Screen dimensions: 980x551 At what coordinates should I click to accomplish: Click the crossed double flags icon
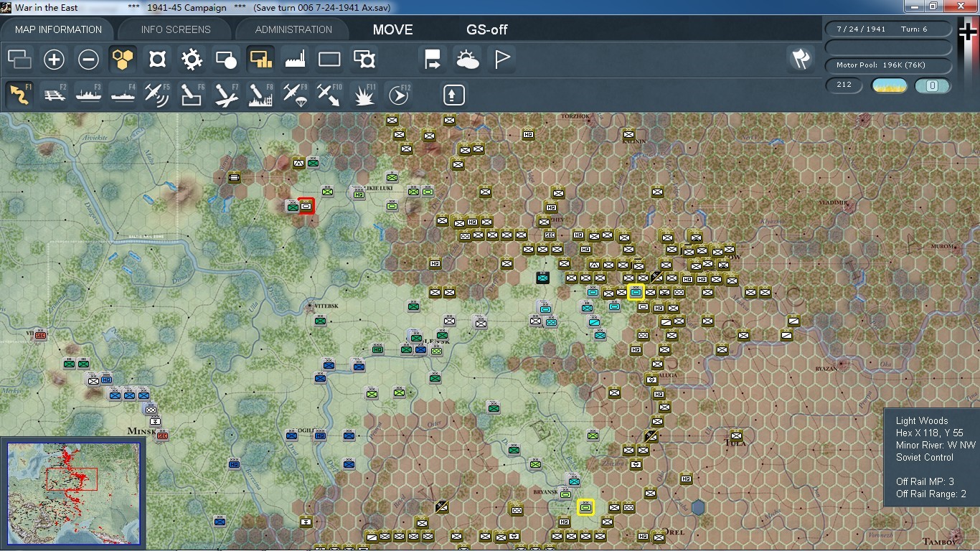pos(801,59)
